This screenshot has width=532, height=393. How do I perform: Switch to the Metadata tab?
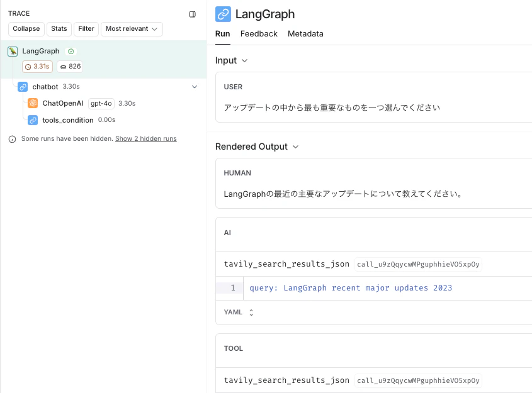(305, 34)
